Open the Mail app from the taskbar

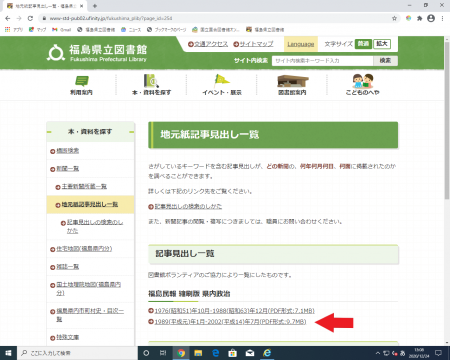(250, 353)
